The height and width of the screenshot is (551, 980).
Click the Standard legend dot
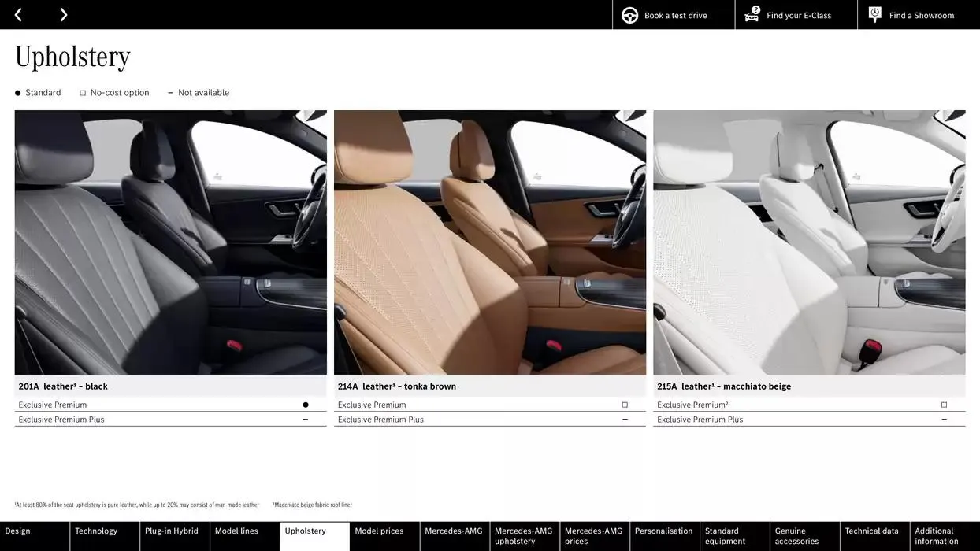coord(18,93)
